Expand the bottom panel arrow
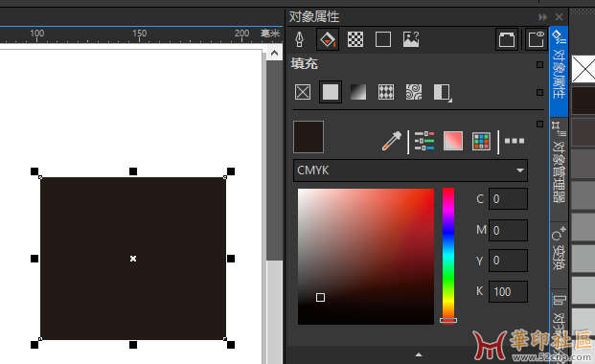595x364 pixels. click(x=419, y=354)
